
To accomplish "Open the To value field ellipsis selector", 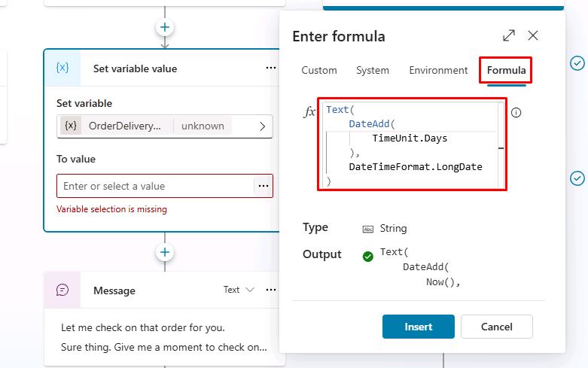I will click(264, 186).
